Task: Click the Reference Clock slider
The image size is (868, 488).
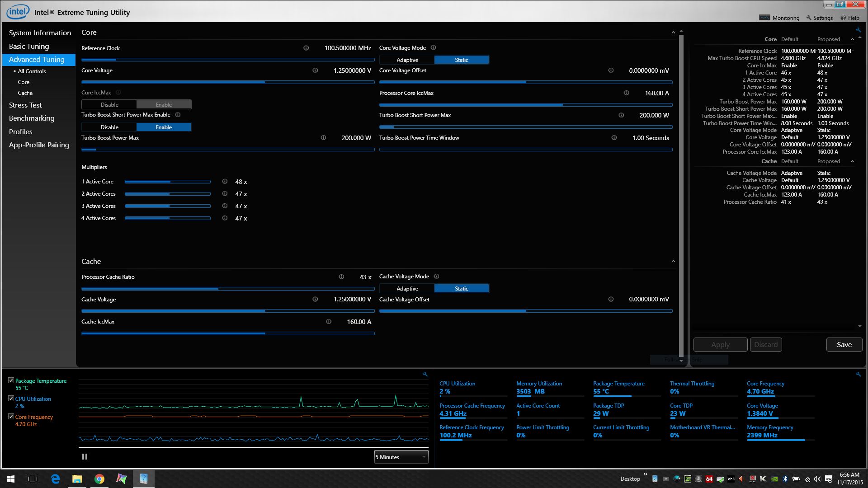Action: [x=228, y=60]
